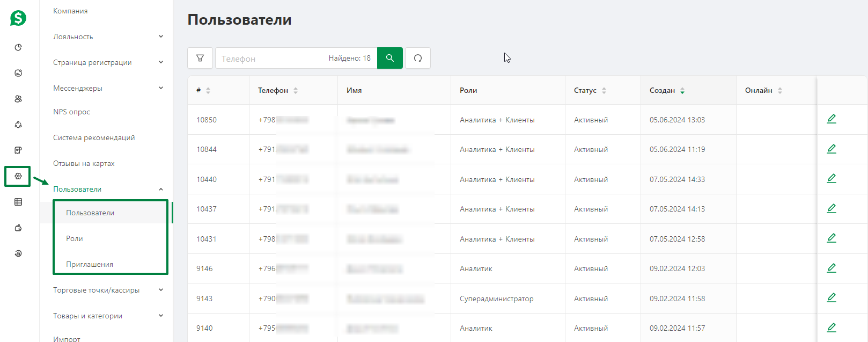This screenshot has width=868, height=342.
Task: Click Активный status of user 10431
Action: [591, 239]
